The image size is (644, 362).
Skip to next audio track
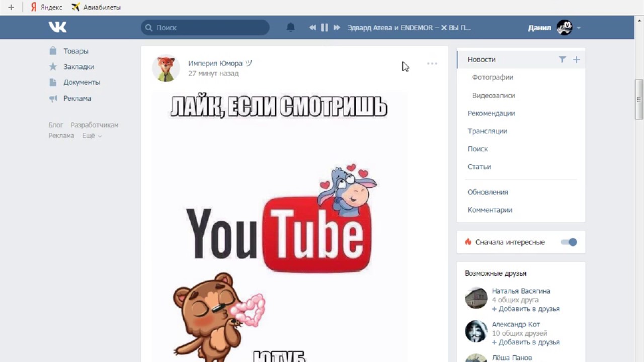click(337, 27)
